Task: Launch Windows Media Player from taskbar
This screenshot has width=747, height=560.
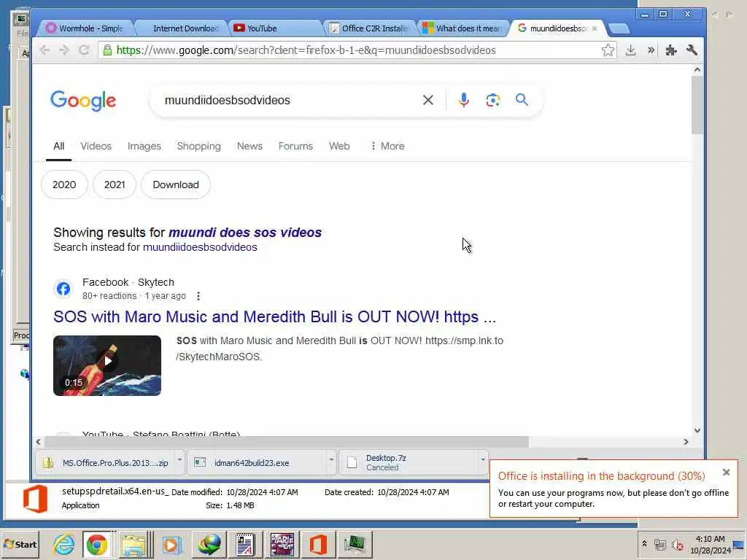Action: click(x=172, y=544)
